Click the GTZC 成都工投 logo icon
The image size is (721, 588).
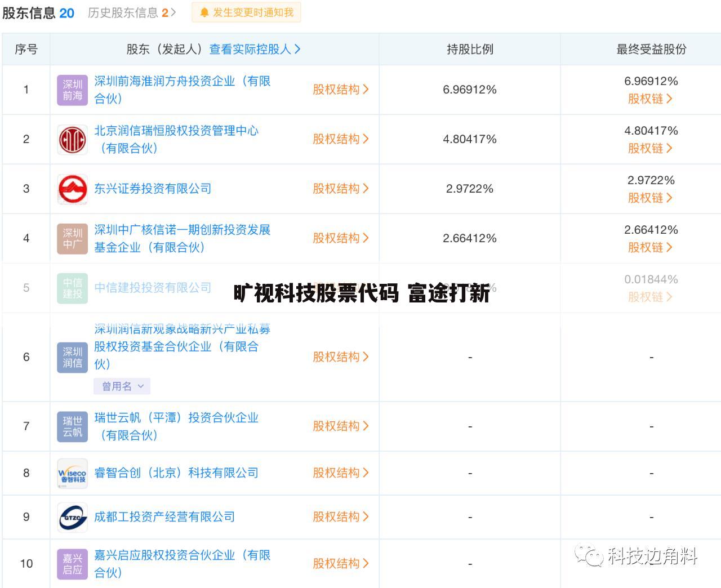click(x=72, y=517)
